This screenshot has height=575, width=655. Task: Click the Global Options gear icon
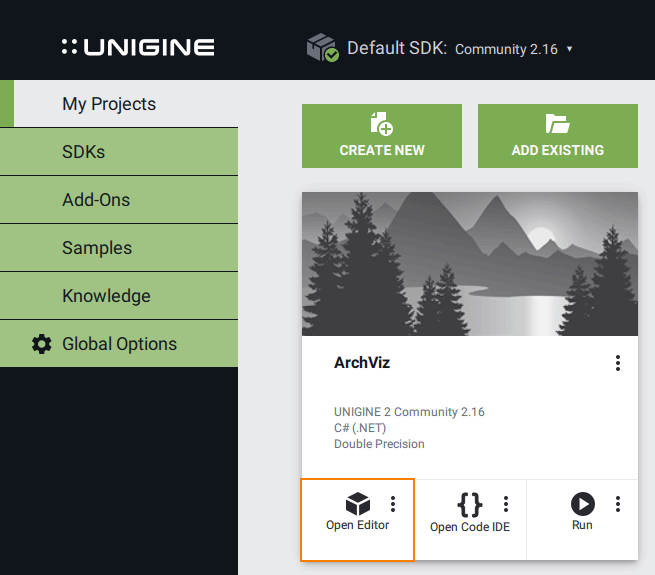click(x=41, y=344)
